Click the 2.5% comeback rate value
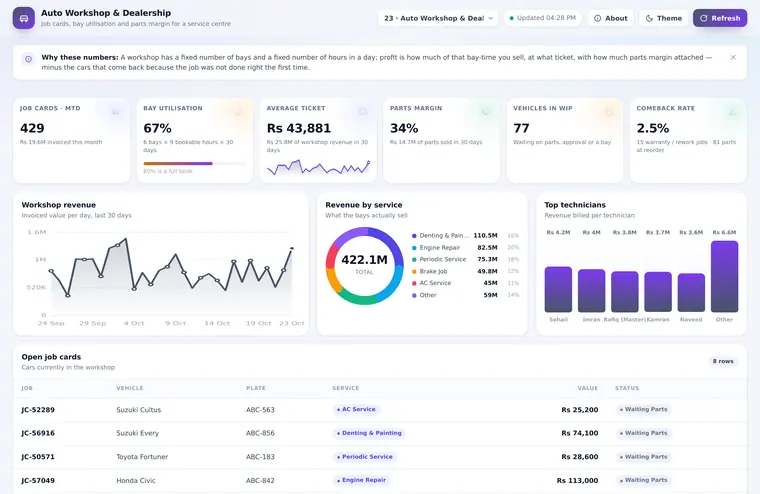 pos(652,128)
